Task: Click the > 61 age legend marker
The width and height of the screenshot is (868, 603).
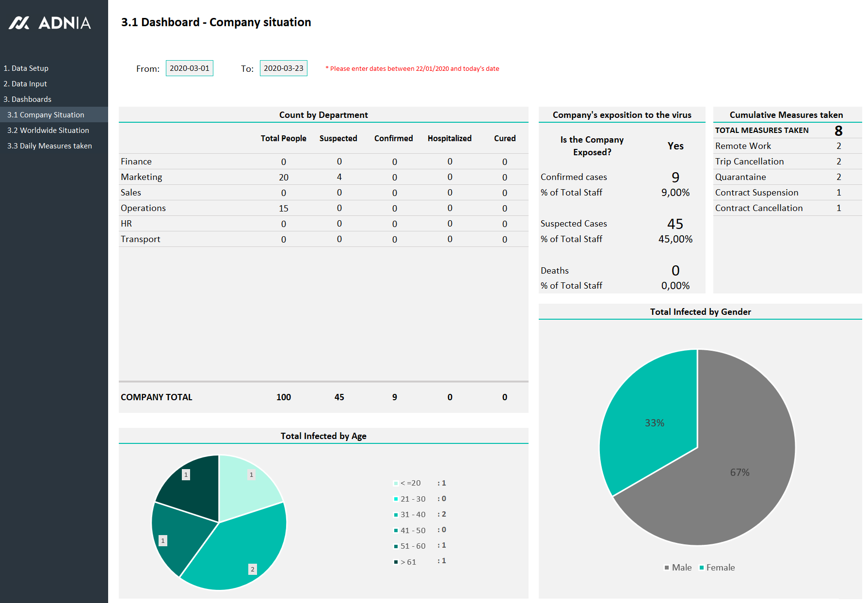Action: 396,562
